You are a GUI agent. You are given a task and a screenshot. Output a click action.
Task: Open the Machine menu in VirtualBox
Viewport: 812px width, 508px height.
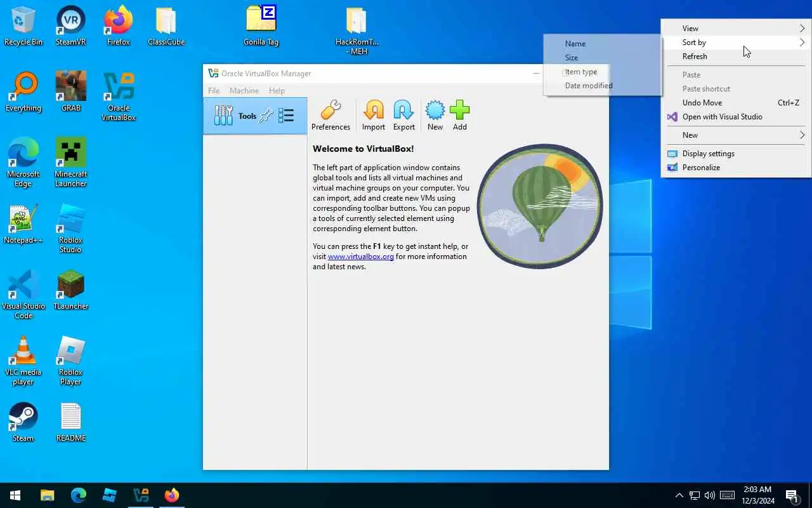point(244,91)
